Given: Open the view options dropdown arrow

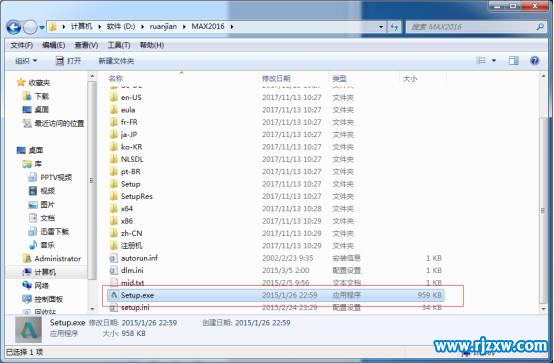Looking at the screenshot, I should (494, 61).
